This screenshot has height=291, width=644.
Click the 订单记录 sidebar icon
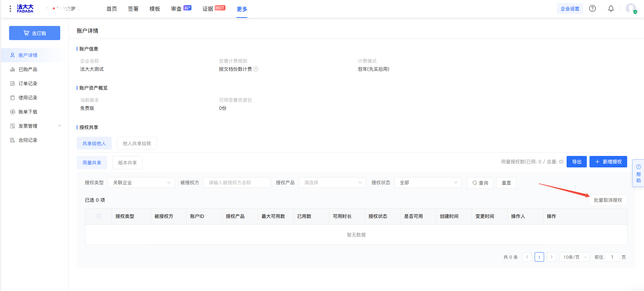pyautogui.click(x=12, y=84)
